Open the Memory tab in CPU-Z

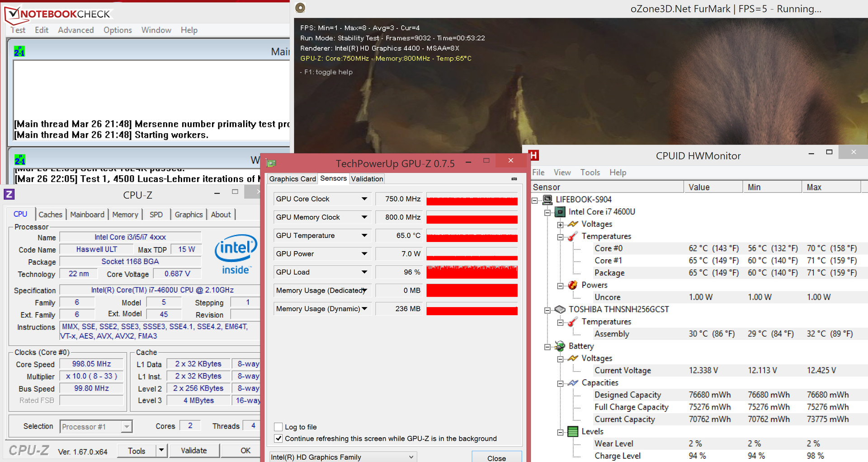tap(125, 215)
